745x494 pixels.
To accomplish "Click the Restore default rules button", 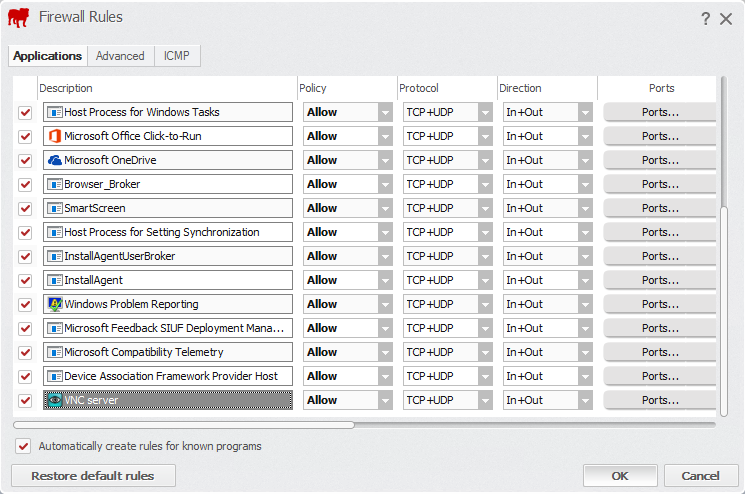I will (x=93, y=476).
